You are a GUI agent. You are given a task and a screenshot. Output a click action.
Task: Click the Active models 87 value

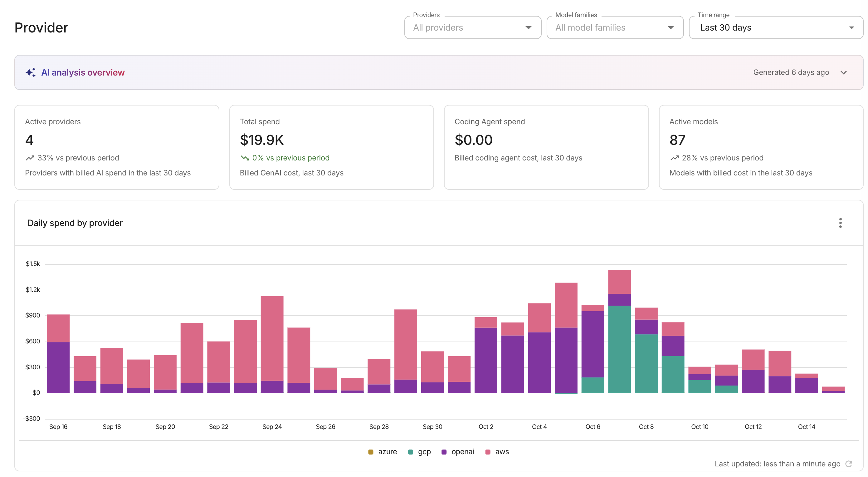[x=677, y=140]
